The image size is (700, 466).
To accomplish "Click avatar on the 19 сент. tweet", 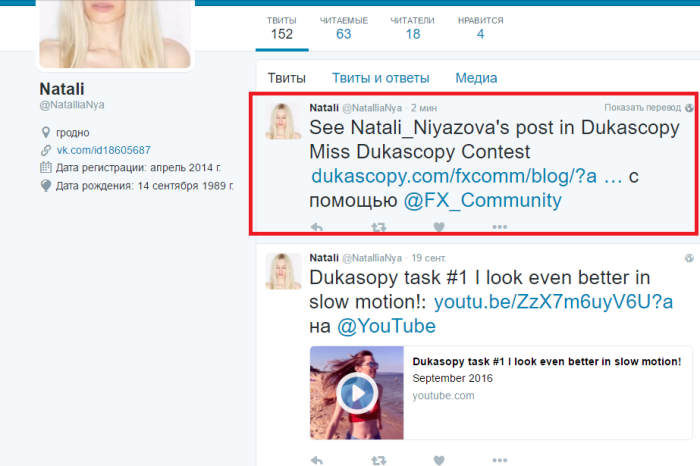I will coord(283,271).
